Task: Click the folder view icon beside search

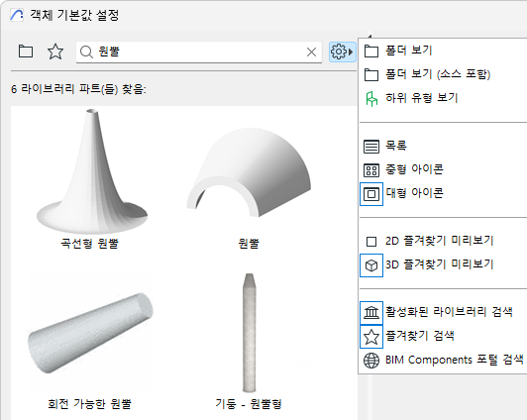Action: point(26,52)
